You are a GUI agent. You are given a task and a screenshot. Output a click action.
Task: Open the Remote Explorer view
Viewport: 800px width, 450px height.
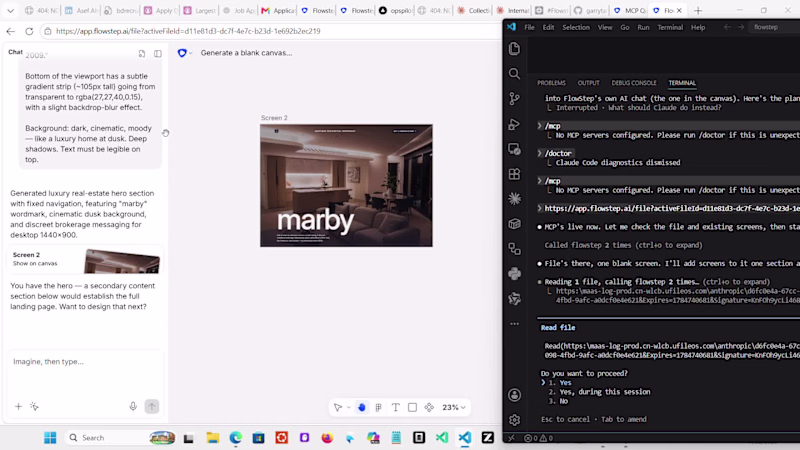coord(514,149)
